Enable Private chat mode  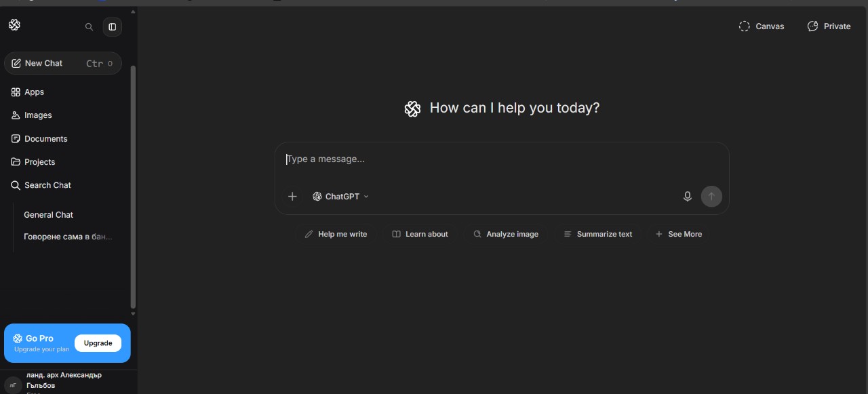(x=829, y=26)
